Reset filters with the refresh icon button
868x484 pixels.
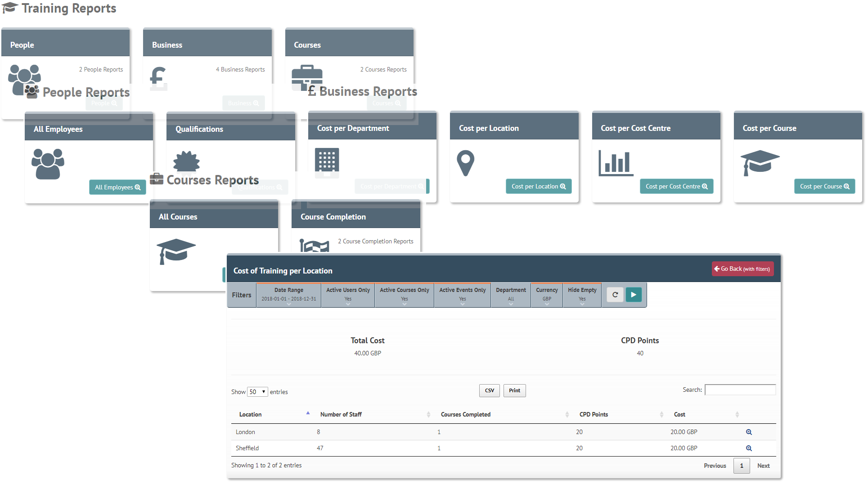tap(615, 295)
